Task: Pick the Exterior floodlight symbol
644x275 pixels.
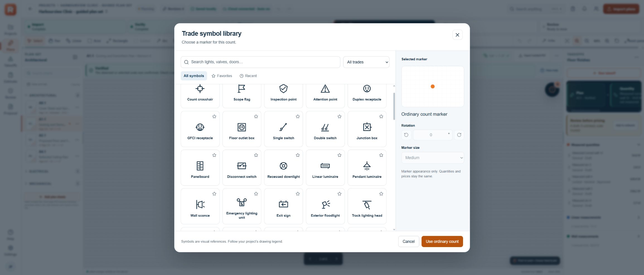Action: pos(325,207)
